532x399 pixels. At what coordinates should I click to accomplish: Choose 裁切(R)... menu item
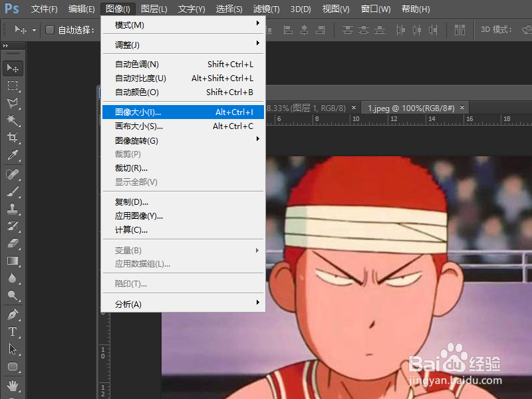click(x=184, y=168)
